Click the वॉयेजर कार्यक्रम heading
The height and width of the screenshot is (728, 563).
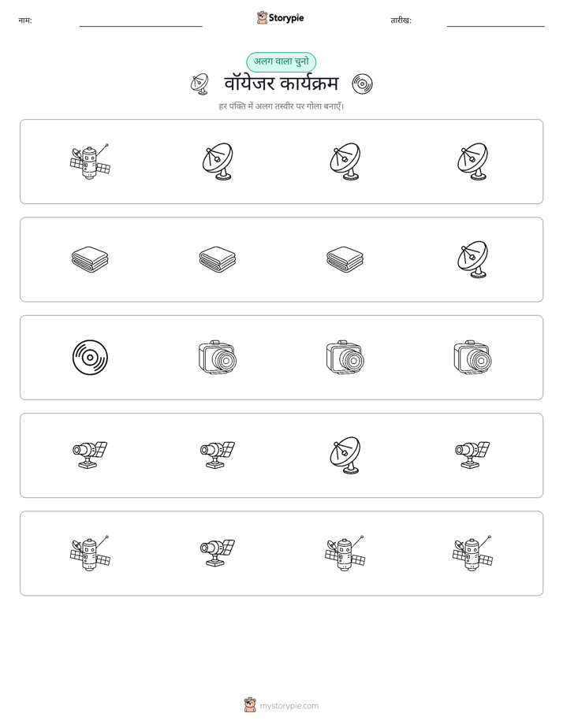coord(281,84)
